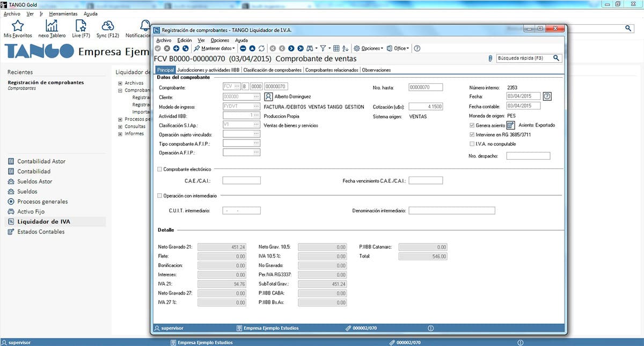The height and width of the screenshot is (346, 644).
Task: Open lookup button of Operación A.F.I.P.
Action: point(257,153)
